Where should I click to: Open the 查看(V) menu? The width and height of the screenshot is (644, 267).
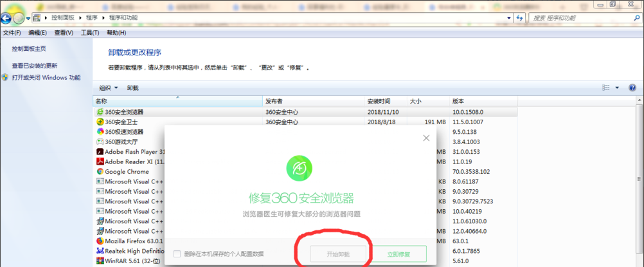64,33
